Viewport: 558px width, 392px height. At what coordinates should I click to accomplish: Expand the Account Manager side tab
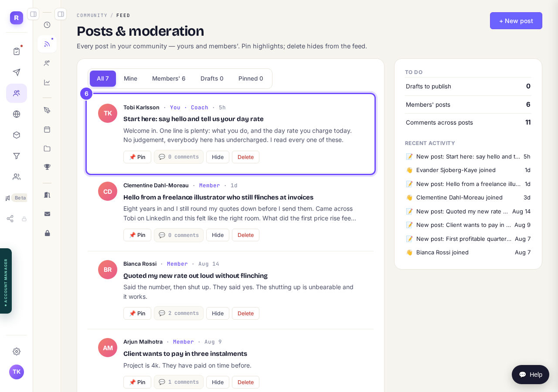click(6, 281)
